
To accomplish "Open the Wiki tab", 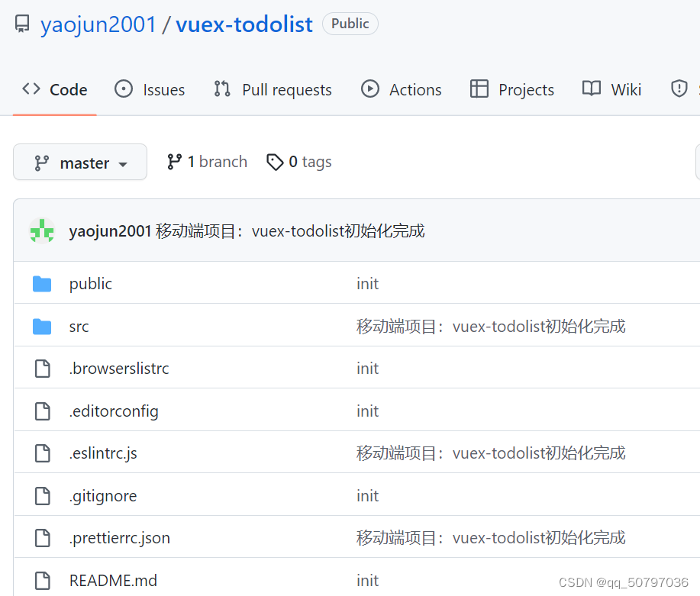I will click(611, 90).
